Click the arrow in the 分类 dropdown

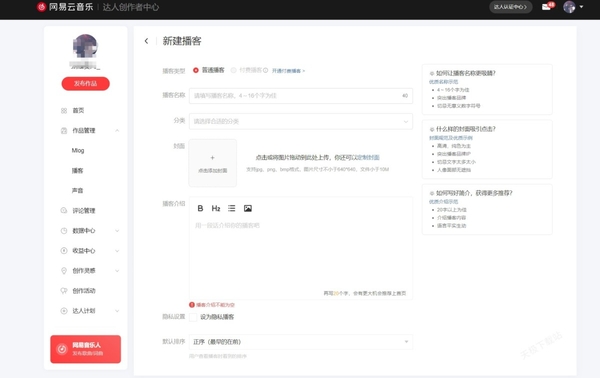coord(406,122)
